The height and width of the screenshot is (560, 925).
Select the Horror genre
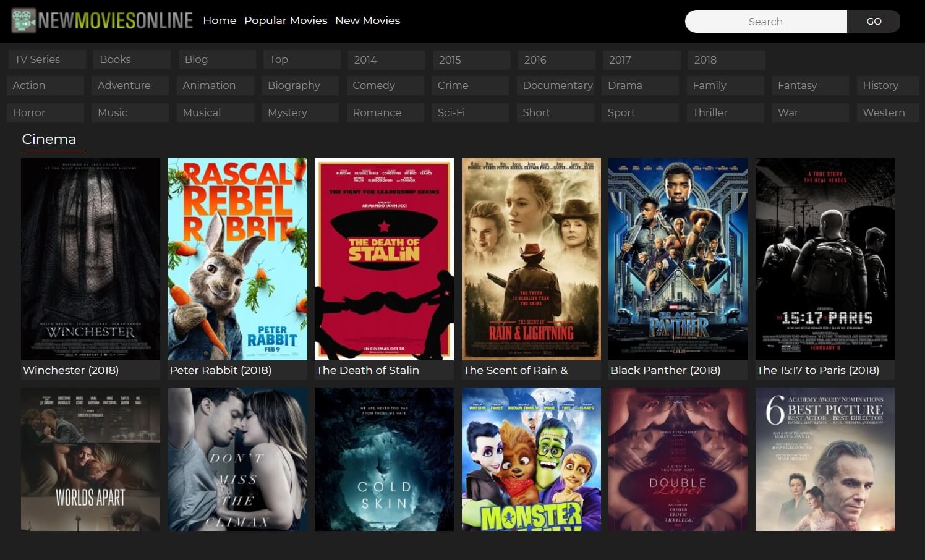(x=45, y=112)
